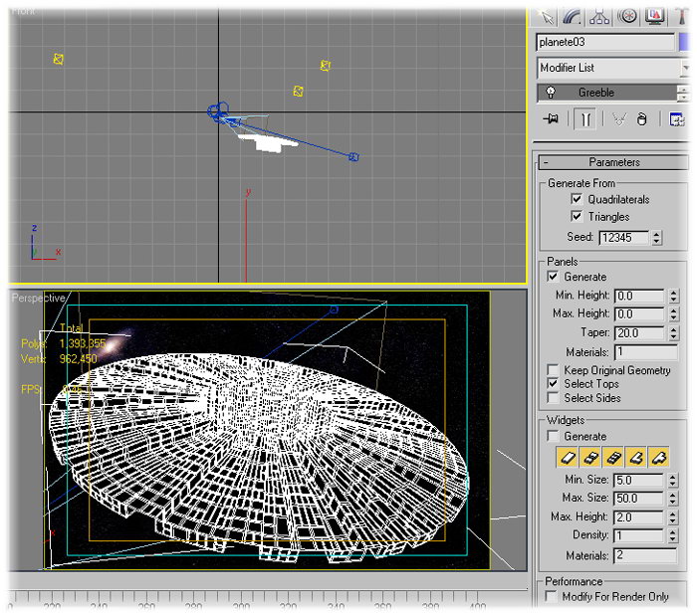Click the object color swatch

[685, 42]
